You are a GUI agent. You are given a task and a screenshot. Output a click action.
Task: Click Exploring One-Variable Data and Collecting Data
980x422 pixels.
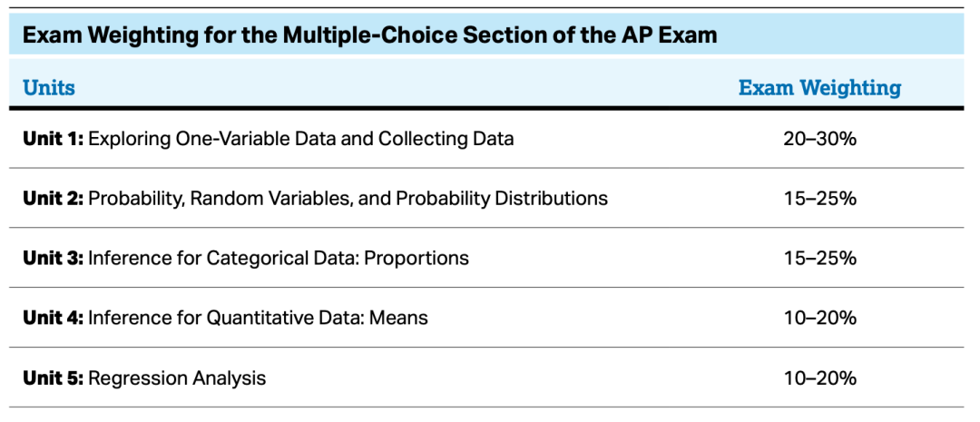[x=301, y=138]
